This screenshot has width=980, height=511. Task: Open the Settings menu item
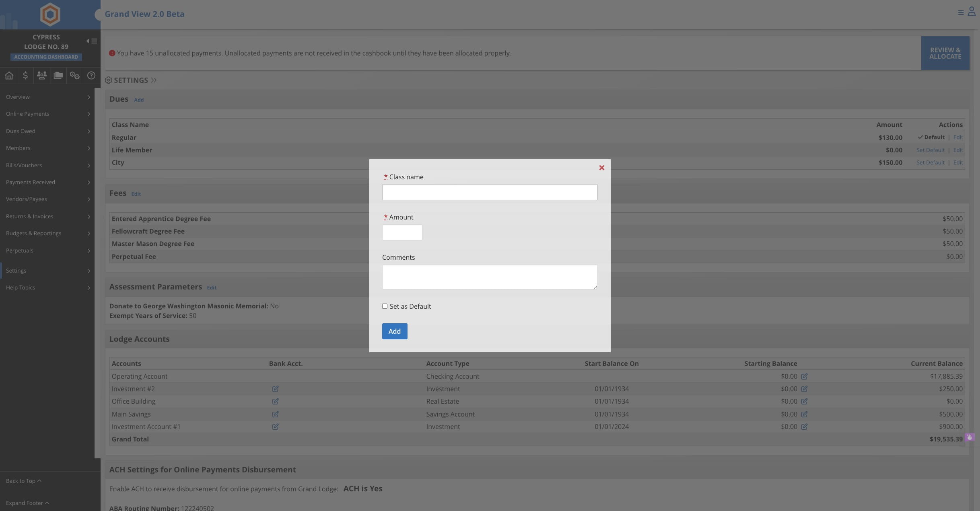(x=47, y=271)
